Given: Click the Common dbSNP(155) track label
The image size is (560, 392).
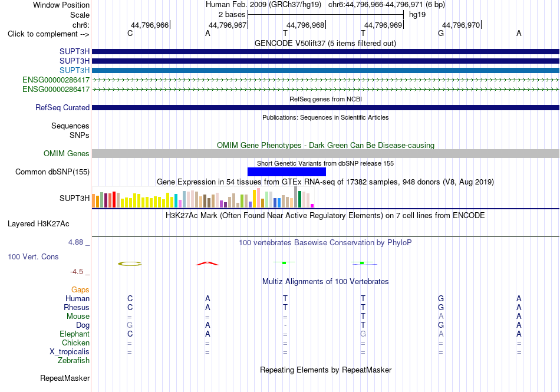Looking at the screenshot, I should click(52, 172).
